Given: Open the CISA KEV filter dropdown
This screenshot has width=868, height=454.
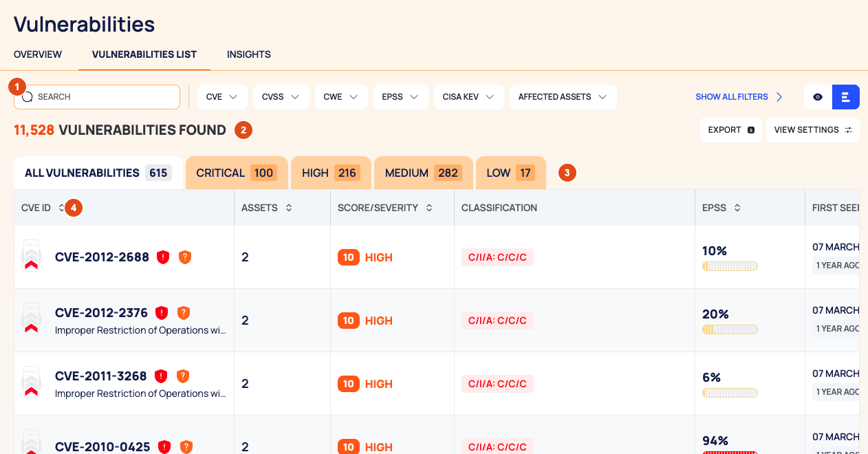Looking at the screenshot, I should click(x=469, y=97).
